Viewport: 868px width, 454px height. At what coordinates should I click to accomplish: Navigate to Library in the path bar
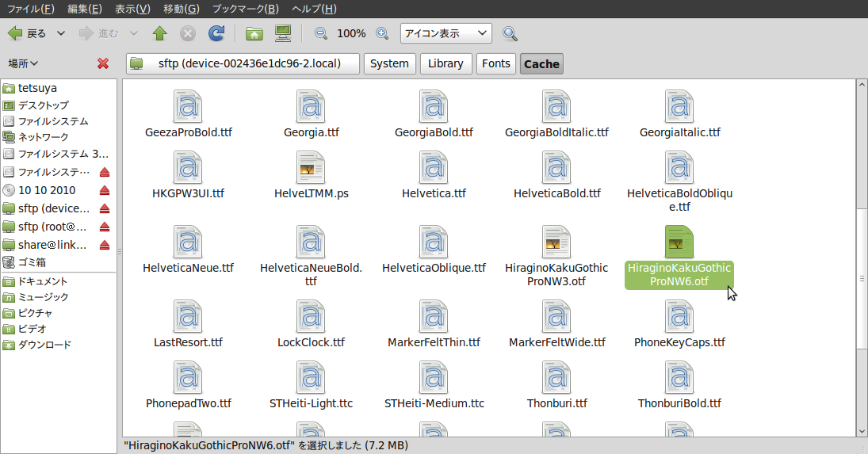445,63
